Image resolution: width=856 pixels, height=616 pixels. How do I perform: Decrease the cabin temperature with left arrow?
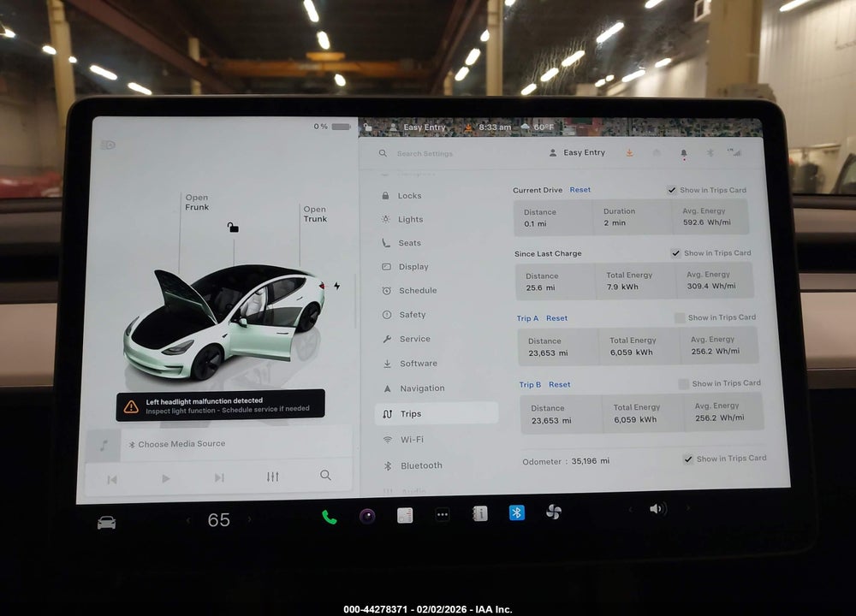point(188,520)
